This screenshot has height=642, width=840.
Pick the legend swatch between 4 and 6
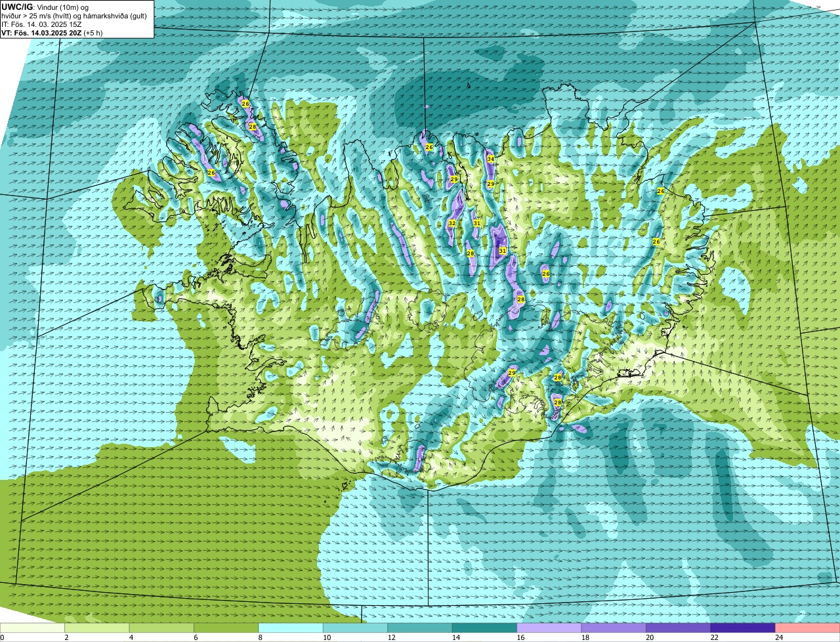pyautogui.click(x=162, y=628)
